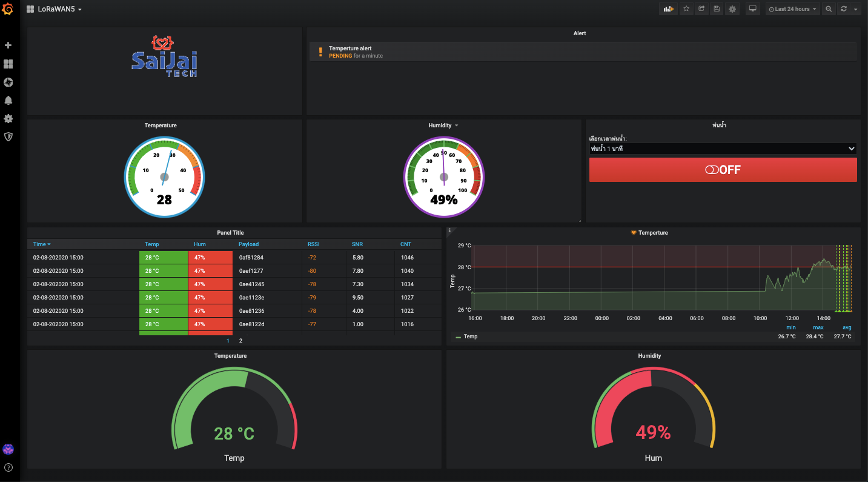Open the Last 24 hours time picker

tap(793, 9)
